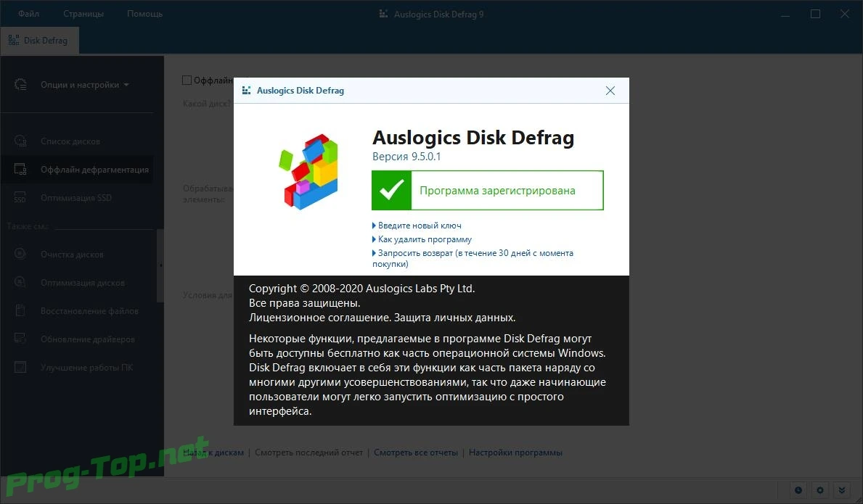Click the Оптимизация SSD icon

pos(20,198)
